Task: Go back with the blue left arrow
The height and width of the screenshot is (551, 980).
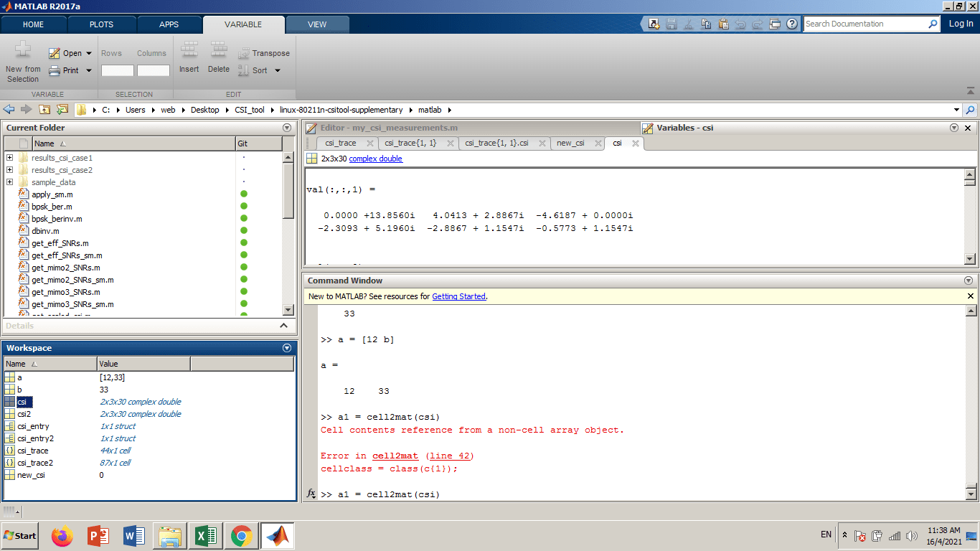Action: (x=9, y=110)
